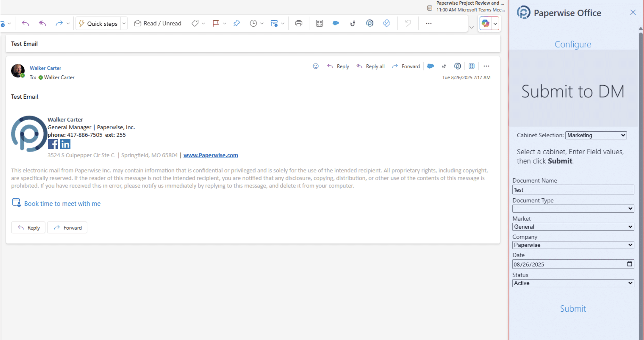Expand the Quick steps dropdown arrow
Viewport: 644px width, 340px height.
pos(124,23)
